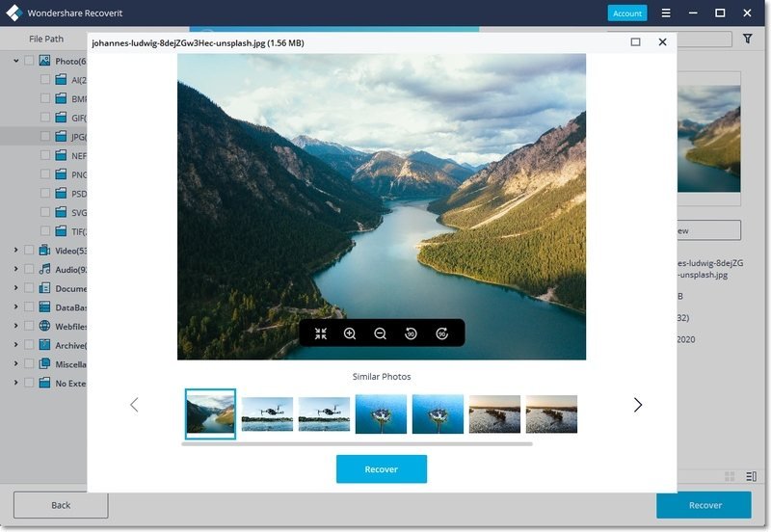Open the filter funnel icon
The height and width of the screenshot is (532, 771).
[748, 40]
